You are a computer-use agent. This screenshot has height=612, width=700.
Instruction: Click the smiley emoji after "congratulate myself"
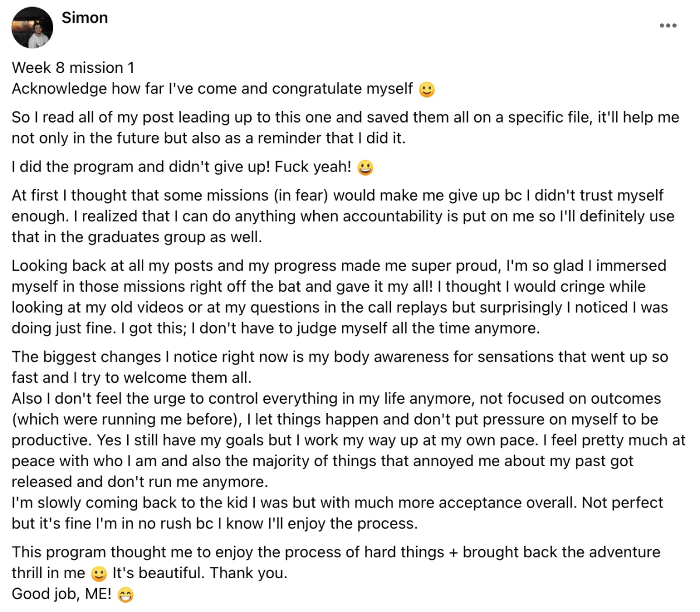(427, 89)
